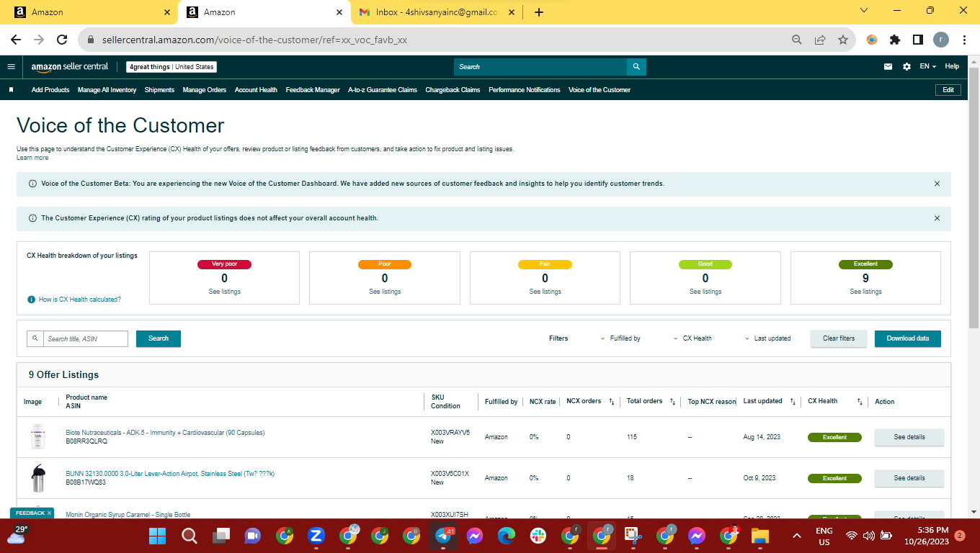This screenshot has height=553, width=980.
Task: Click the Clear filters button
Action: point(839,338)
